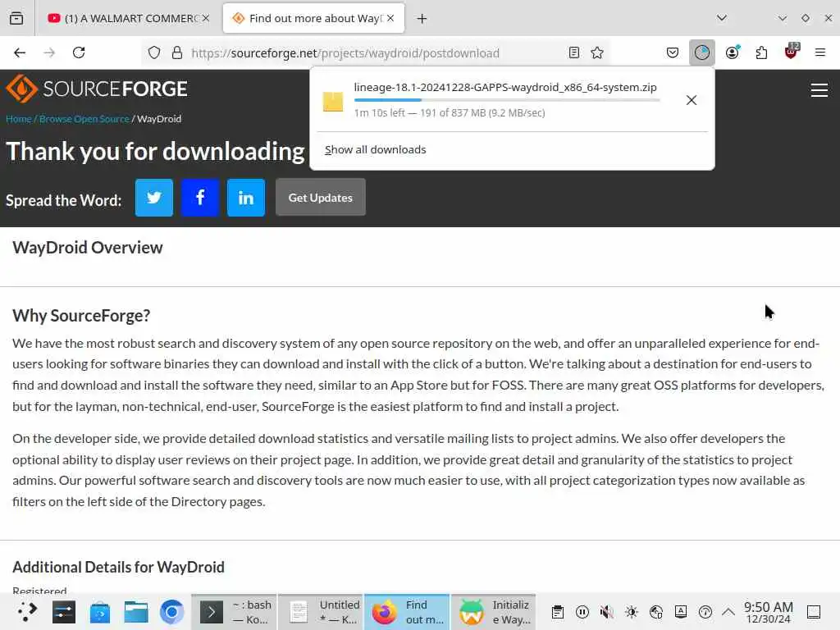
Task: Open System Settings from the taskbar
Action: [x=64, y=612]
